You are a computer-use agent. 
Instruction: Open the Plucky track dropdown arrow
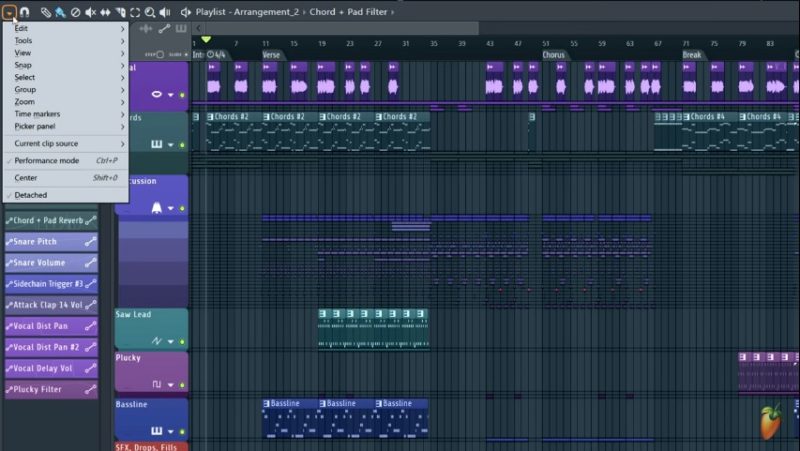coord(171,385)
